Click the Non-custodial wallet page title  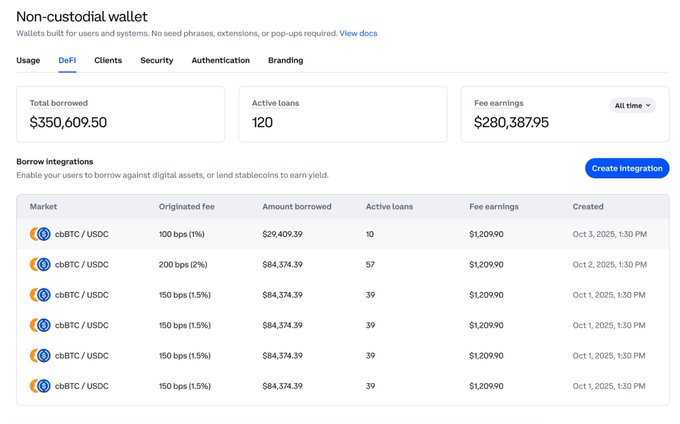(x=82, y=16)
